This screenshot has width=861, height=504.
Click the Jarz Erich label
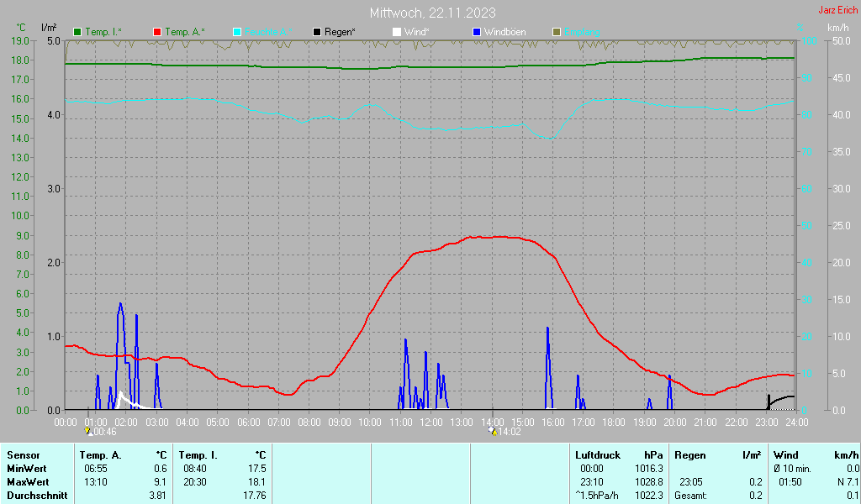pos(838,11)
